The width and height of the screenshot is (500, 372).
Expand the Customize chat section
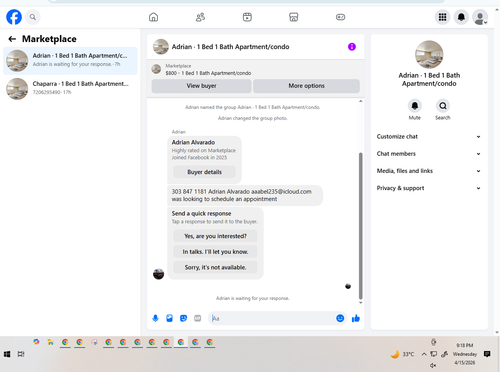pos(429,137)
